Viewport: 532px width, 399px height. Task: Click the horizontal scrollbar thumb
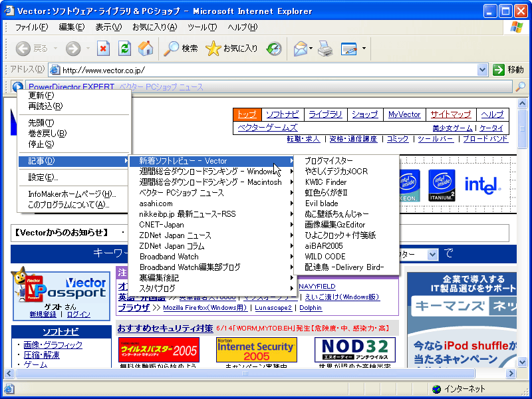[245, 374]
